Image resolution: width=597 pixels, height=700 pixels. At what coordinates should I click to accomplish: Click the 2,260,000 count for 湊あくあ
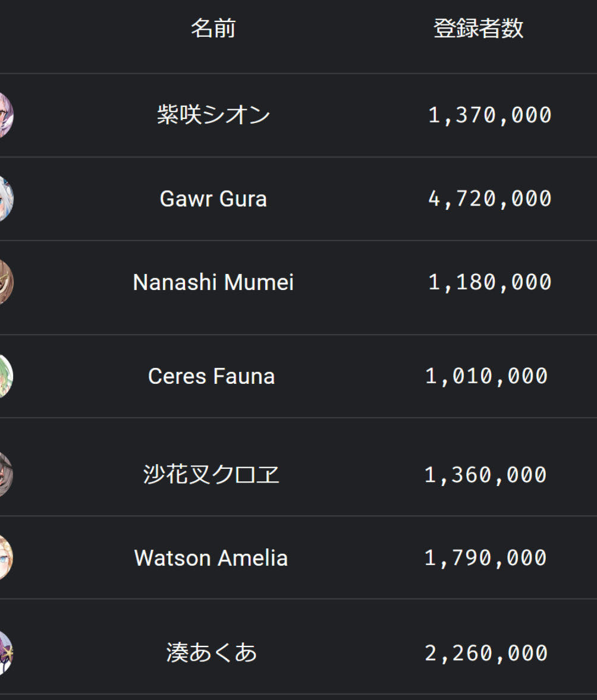[486, 653]
